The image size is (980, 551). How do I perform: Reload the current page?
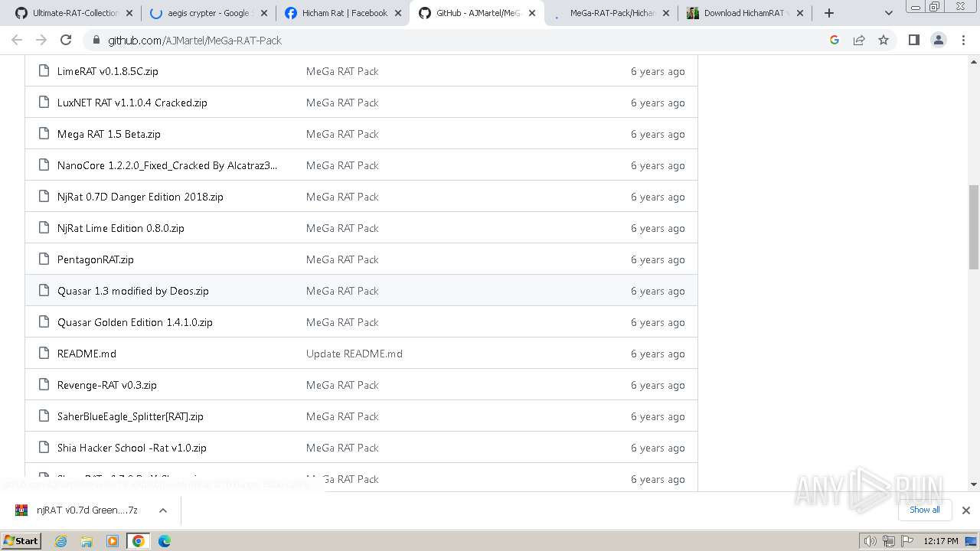click(x=66, y=40)
